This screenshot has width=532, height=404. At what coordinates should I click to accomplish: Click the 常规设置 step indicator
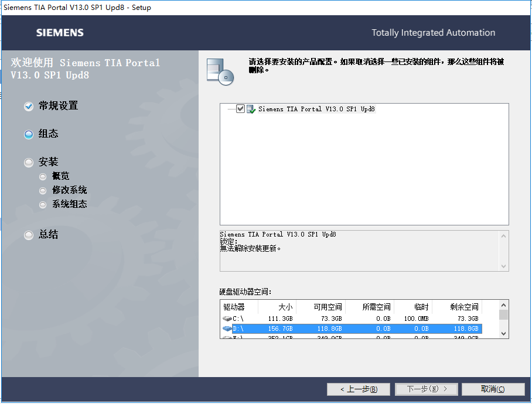pos(29,107)
